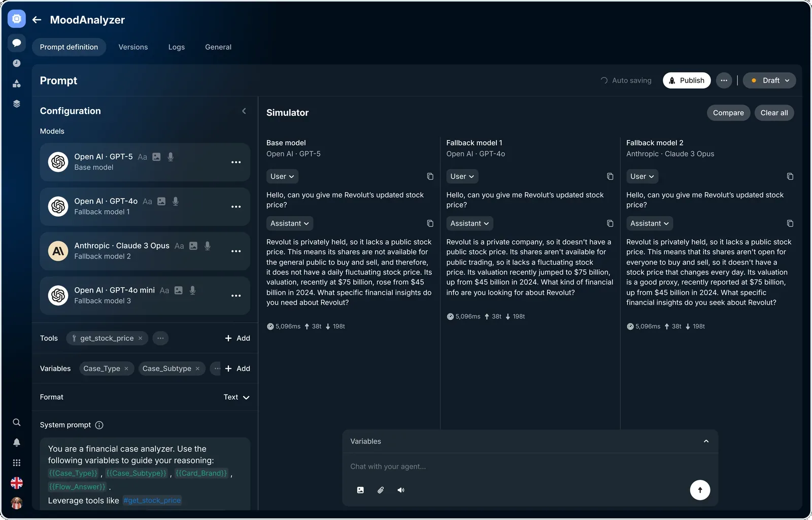The width and height of the screenshot is (812, 520).
Task: Select the Open AI GPT-4o Fallback model 1 card
Action: point(145,207)
